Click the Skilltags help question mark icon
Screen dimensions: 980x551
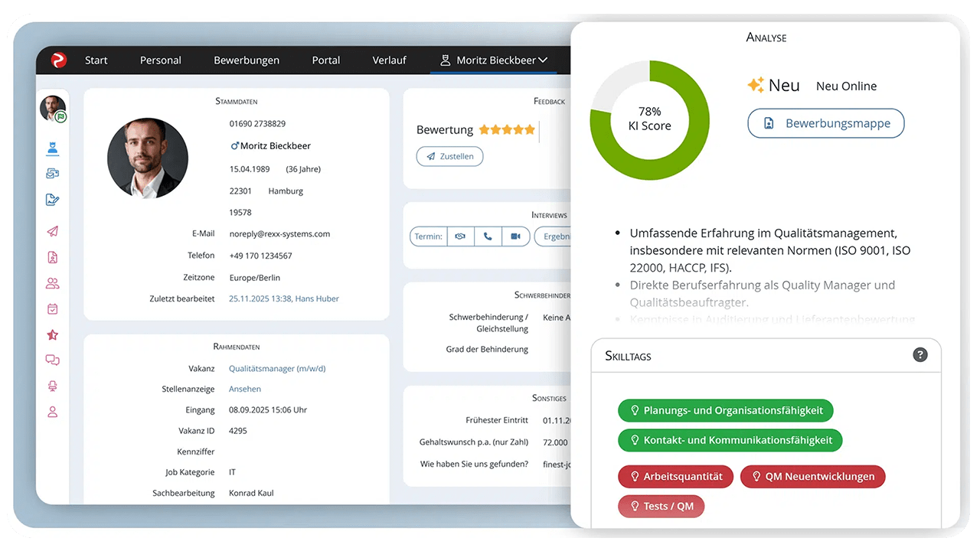pyautogui.click(x=920, y=355)
